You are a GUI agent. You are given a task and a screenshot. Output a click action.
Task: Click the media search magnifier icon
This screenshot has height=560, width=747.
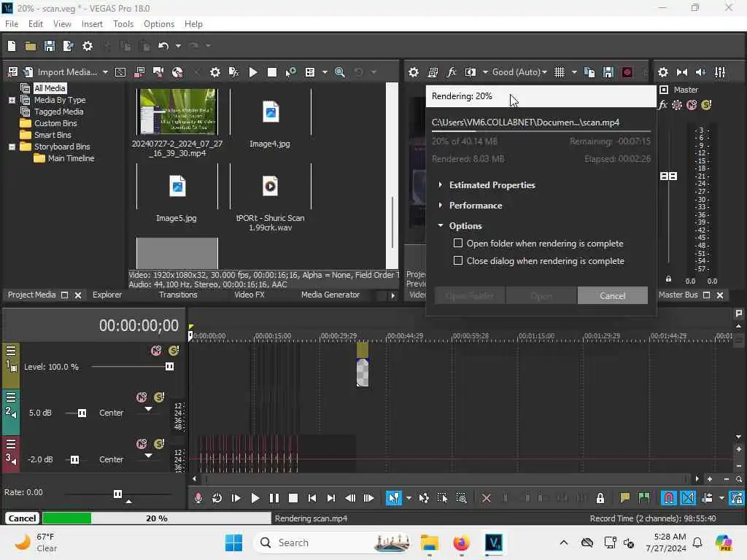coord(340,72)
